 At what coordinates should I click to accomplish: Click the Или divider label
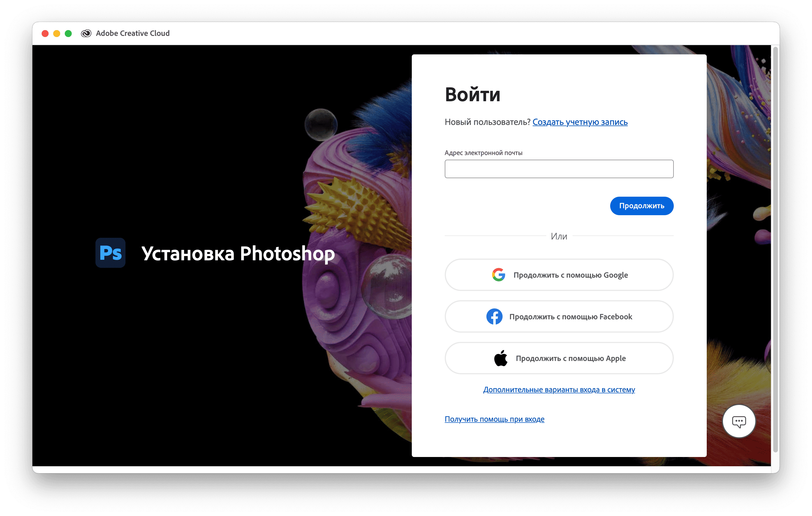[559, 236]
